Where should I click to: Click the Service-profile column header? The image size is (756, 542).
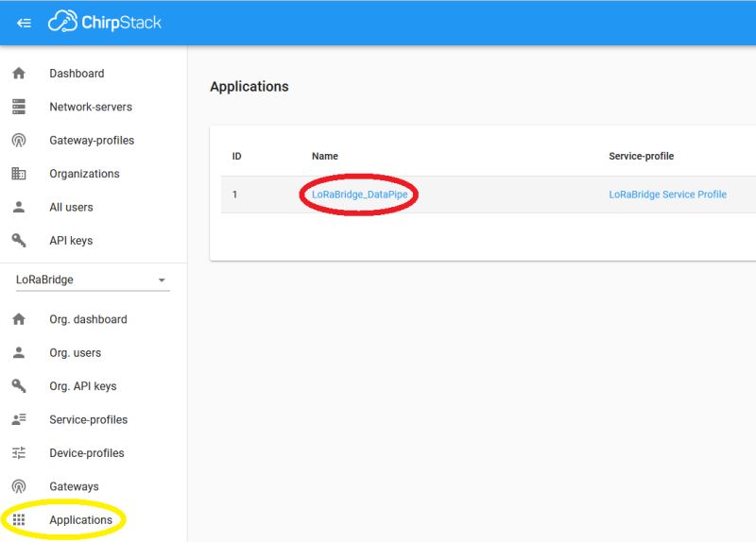642,156
